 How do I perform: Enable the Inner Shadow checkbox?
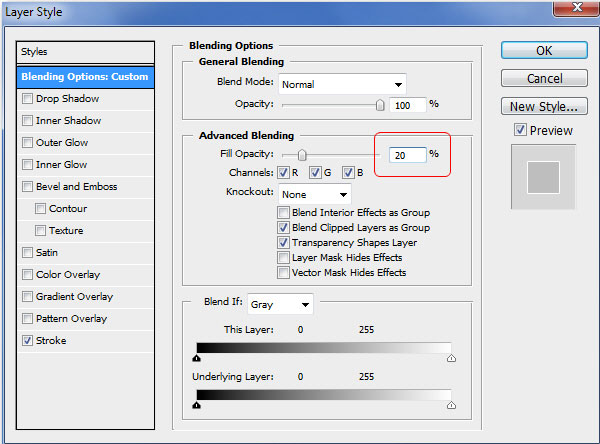pyautogui.click(x=27, y=121)
